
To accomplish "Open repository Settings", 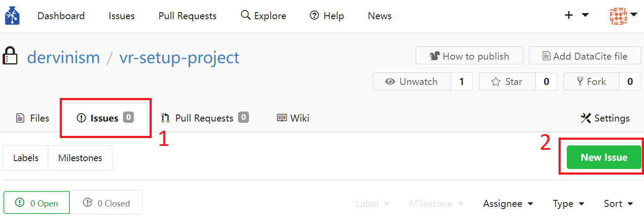I will click(x=605, y=118).
